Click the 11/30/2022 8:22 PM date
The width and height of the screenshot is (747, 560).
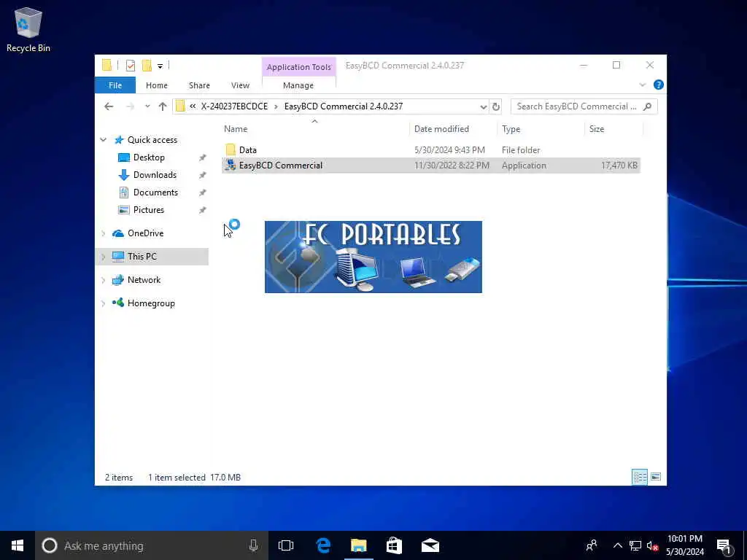pyautogui.click(x=452, y=166)
